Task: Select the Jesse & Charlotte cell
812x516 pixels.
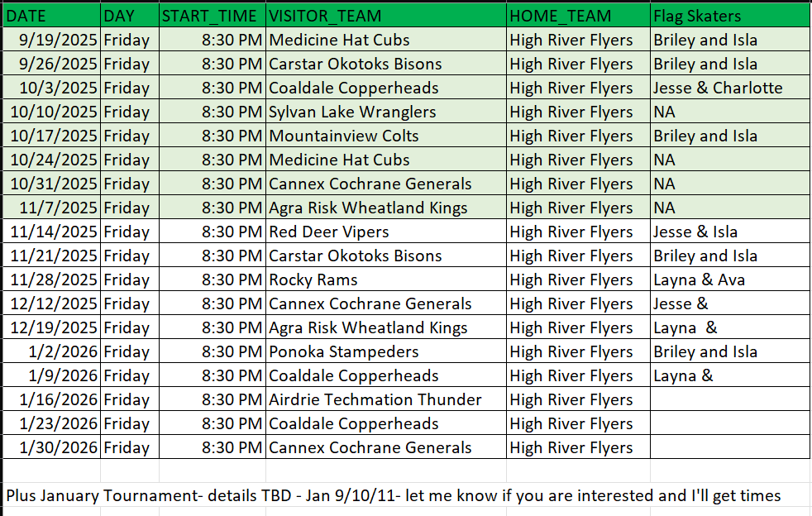Action: click(729, 88)
